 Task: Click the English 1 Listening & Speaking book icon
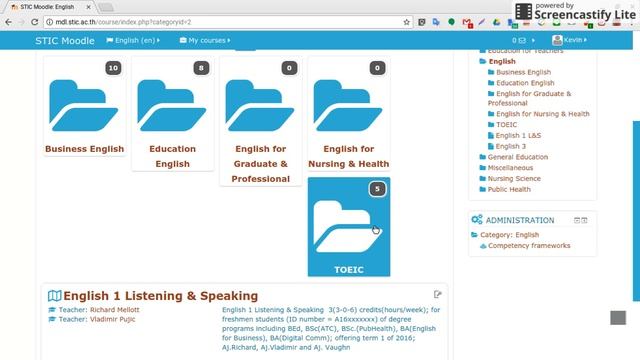(54, 296)
